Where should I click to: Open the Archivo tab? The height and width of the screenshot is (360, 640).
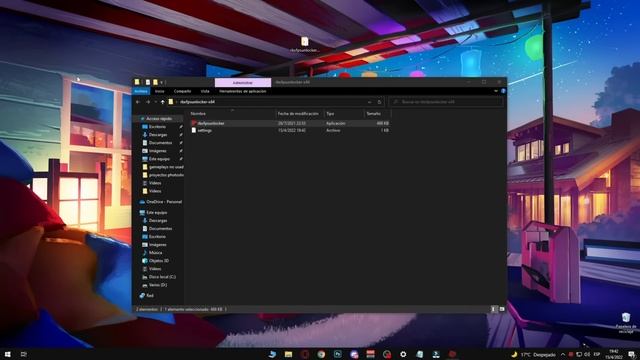tap(141, 91)
